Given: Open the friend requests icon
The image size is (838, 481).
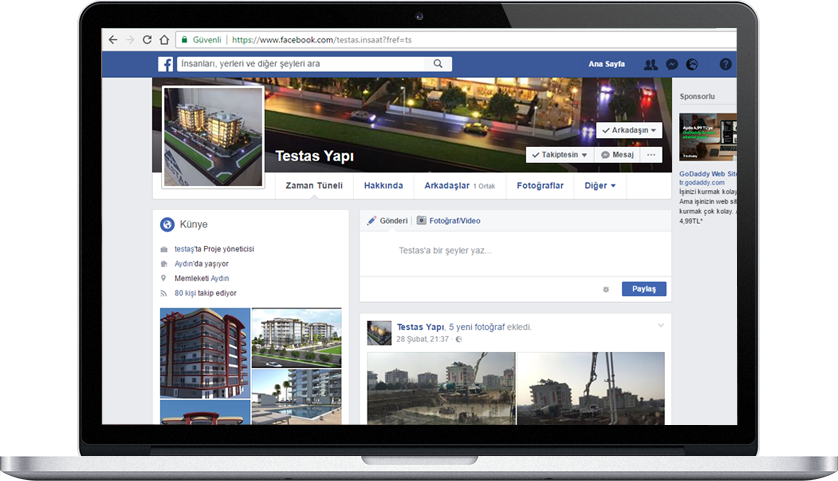Looking at the screenshot, I should [651, 64].
